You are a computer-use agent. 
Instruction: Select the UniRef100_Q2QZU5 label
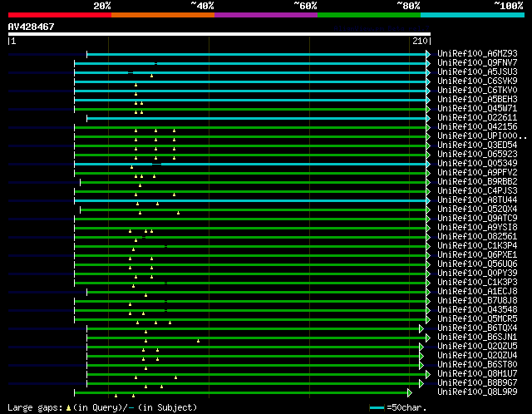point(477,347)
